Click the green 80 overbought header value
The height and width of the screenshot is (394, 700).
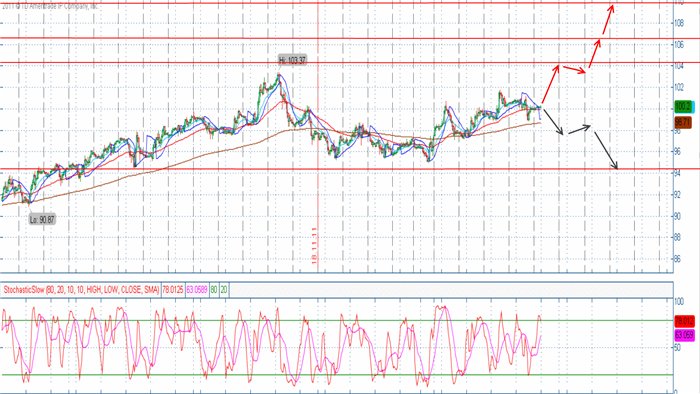coord(214,290)
